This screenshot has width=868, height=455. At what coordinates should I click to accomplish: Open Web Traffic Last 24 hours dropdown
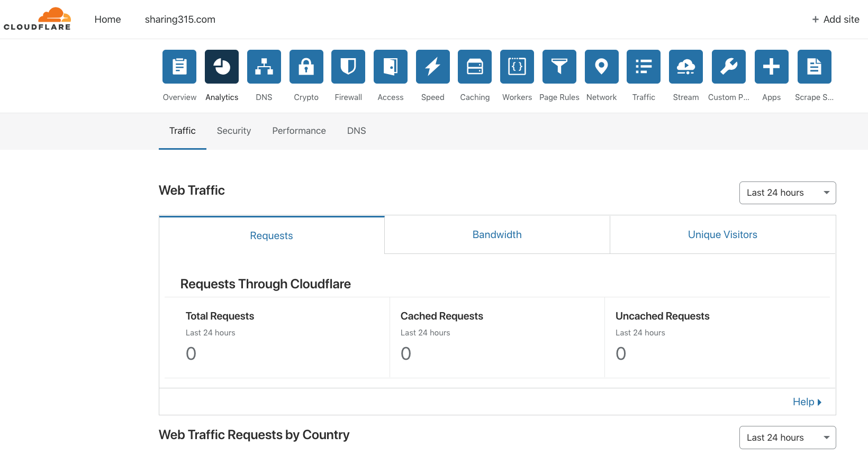coord(788,193)
